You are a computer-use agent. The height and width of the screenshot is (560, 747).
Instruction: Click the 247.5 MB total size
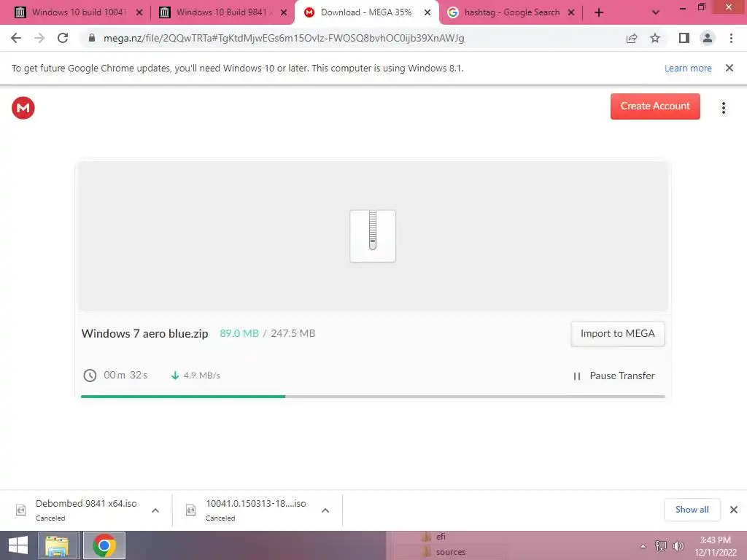[293, 333]
